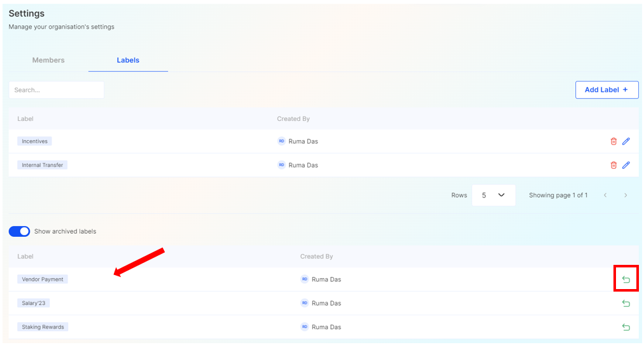Click the Salary'23 label tag
Image resolution: width=644 pixels, height=347 pixels.
tap(34, 303)
